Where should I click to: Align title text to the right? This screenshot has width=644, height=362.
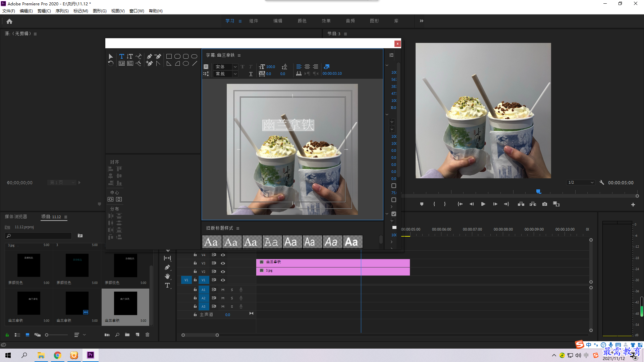point(315,67)
